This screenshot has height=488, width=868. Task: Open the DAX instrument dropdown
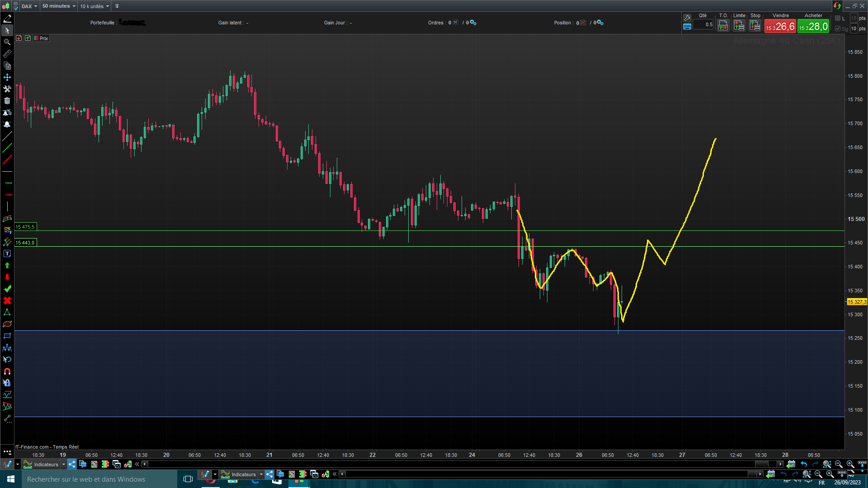coord(29,6)
